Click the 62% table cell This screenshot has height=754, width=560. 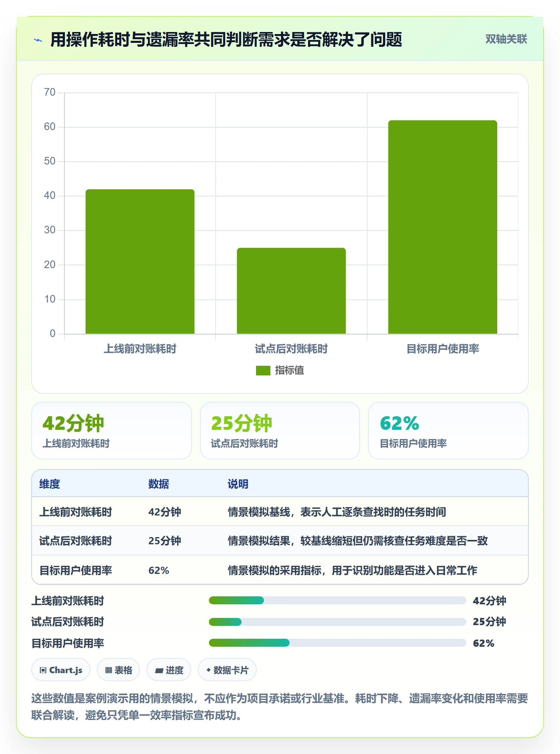click(x=159, y=570)
